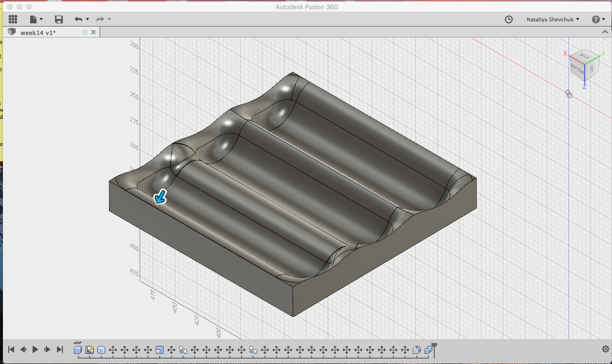This screenshot has width=612, height=364.
Task: Open the Job Status clock icon
Action: click(508, 19)
